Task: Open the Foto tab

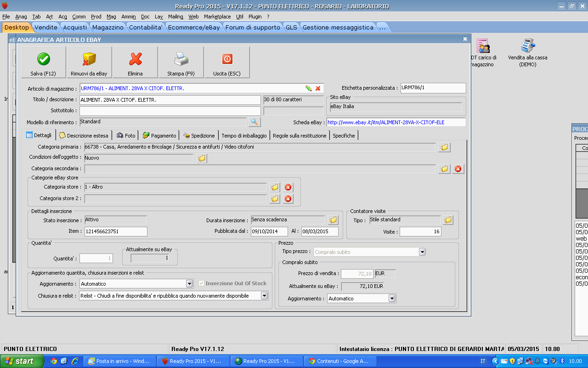Action: click(126, 135)
